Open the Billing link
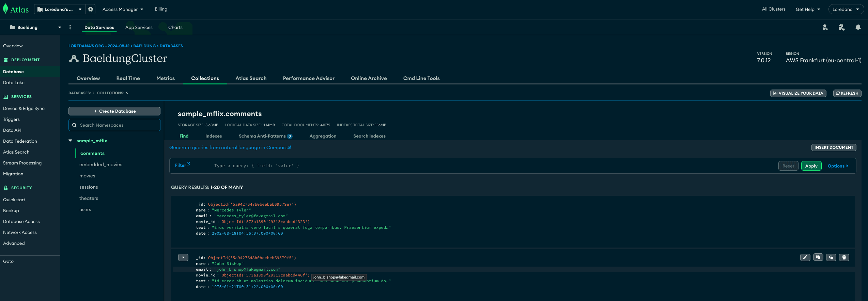The image size is (868, 301). [x=161, y=9]
